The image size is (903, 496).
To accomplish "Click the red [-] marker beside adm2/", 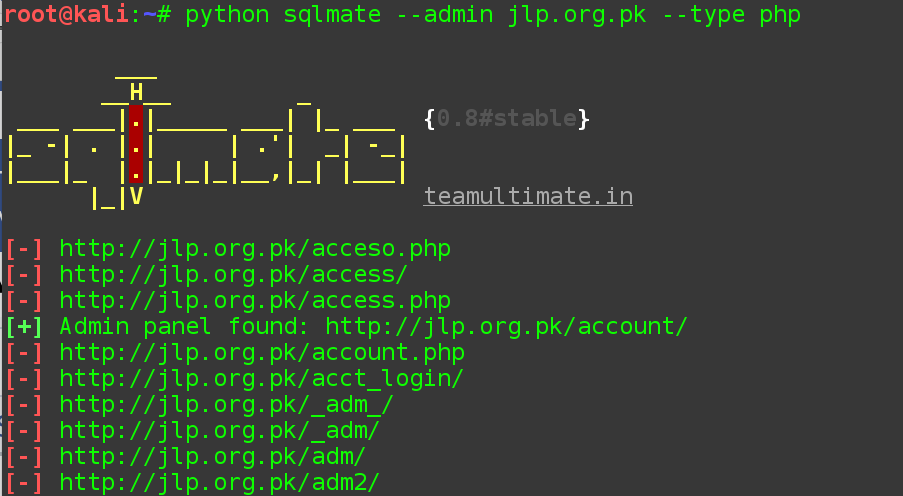I will click(24, 482).
